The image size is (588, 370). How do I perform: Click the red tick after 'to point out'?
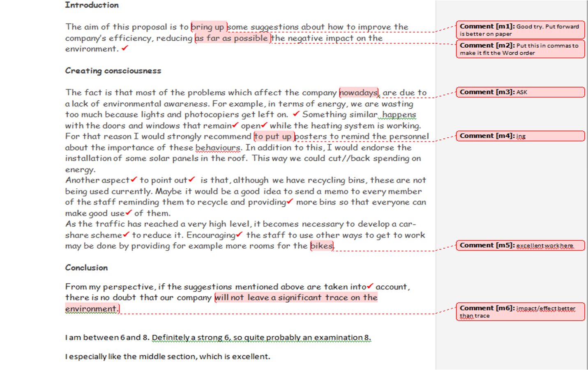(x=192, y=179)
